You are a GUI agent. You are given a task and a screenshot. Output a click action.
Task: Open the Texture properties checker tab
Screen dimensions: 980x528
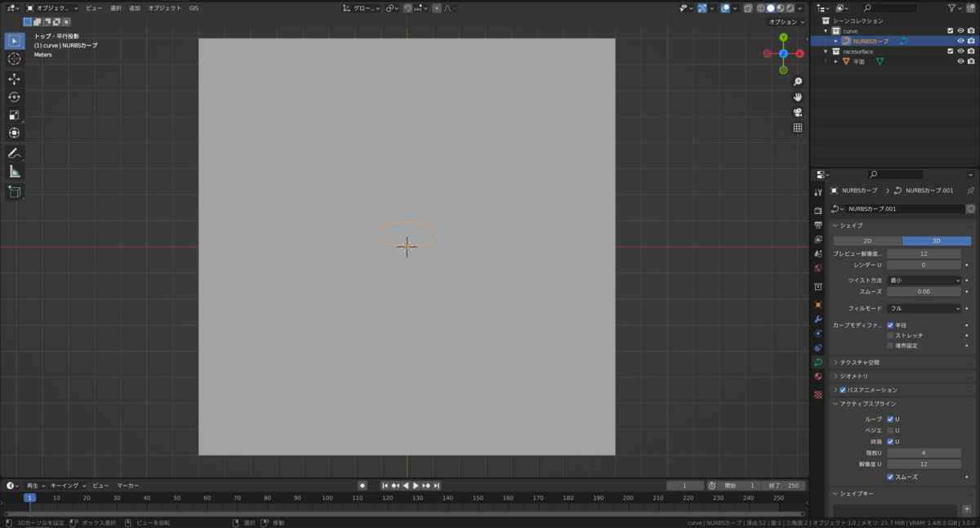(818, 394)
